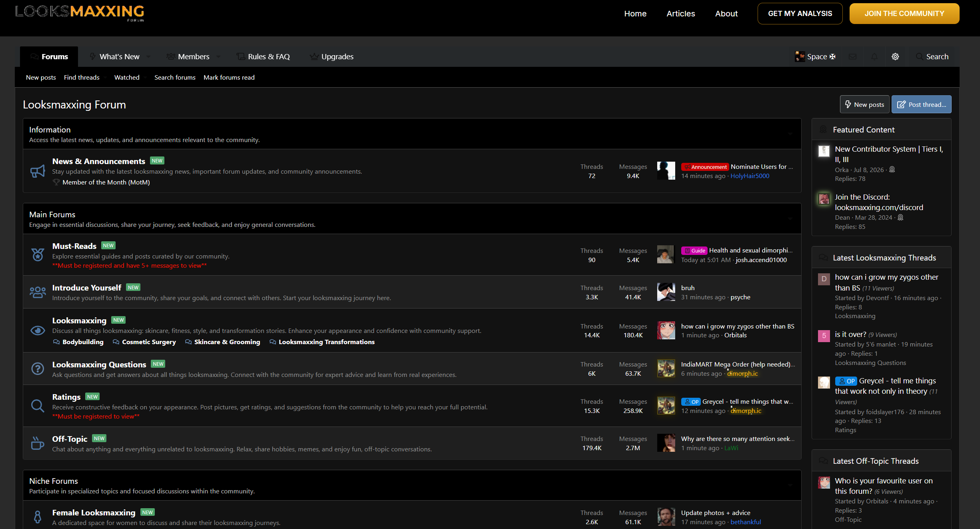Click the Looksmaxxing eye icon
980x529 pixels.
tap(38, 331)
